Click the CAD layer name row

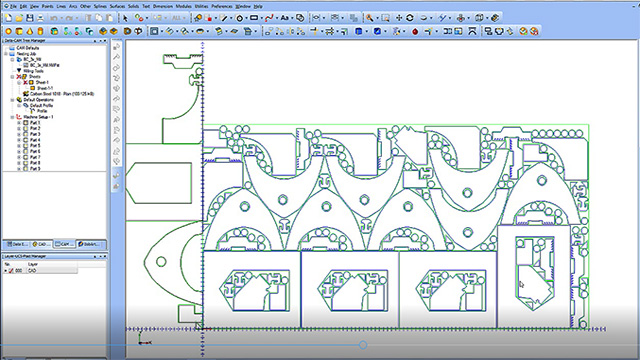(51, 271)
